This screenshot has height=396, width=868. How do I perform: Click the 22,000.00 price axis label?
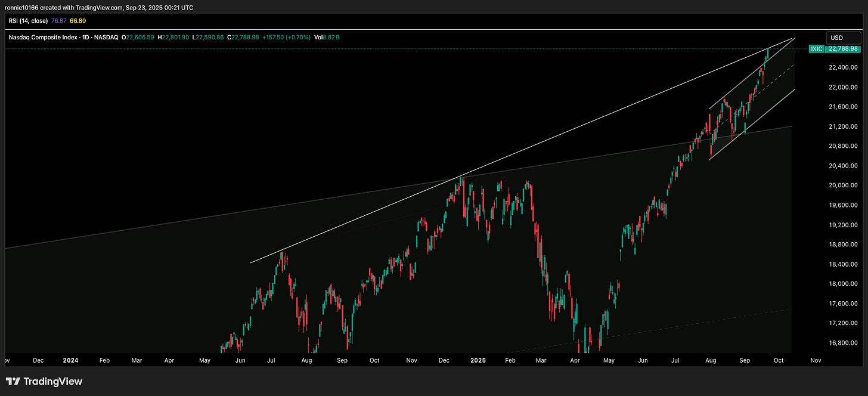pyautogui.click(x=843, y=88)
